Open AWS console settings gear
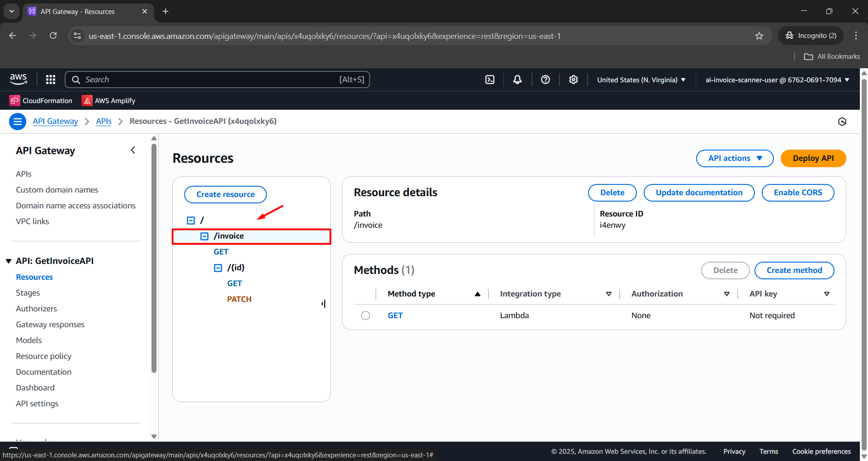 click(573, 80)
